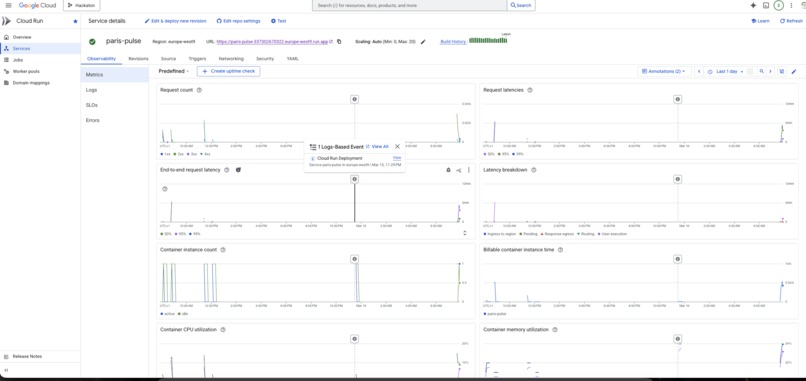Open Release Notes in sidebar
The height and width of the screenshot is (381, 806).
40,356
